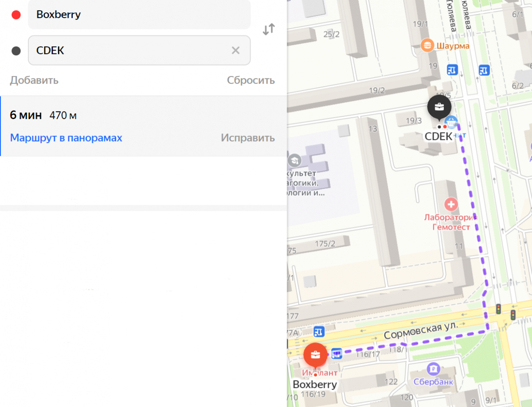Image resolution: width=532 pixels, height=407 pixels.
Task: Click the blue shop basket icon near CDEK
Action: 451,121
